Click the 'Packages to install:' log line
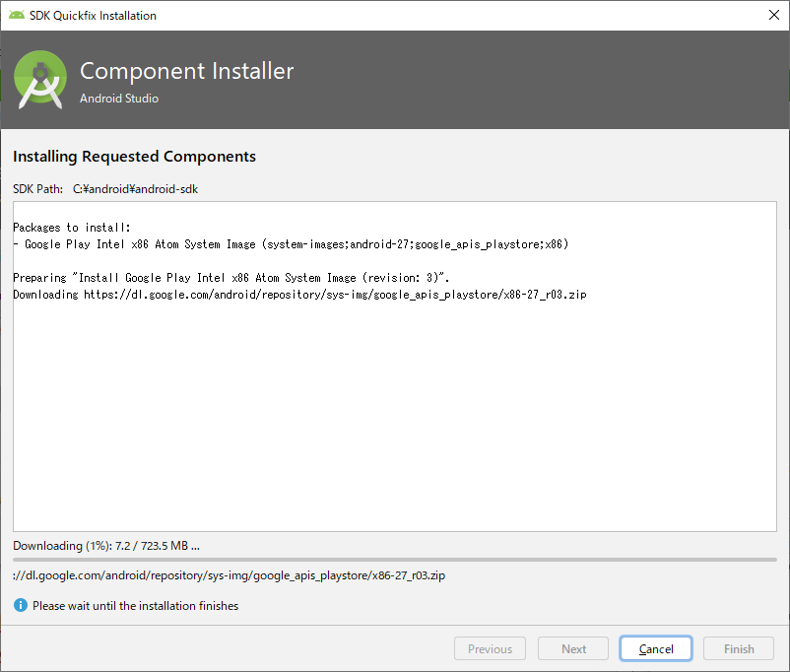The height and width of the screenshot is (672, 790). coord(72,228)
